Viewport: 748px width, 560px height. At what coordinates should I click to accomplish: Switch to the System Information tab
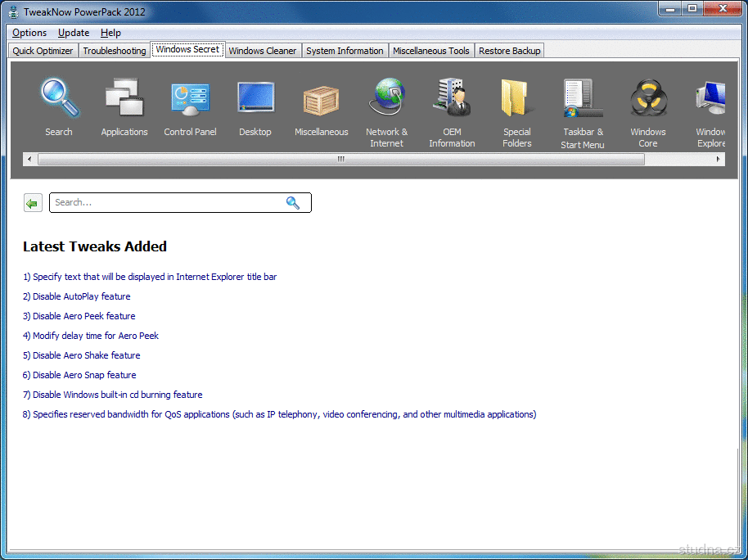(345, 51)
